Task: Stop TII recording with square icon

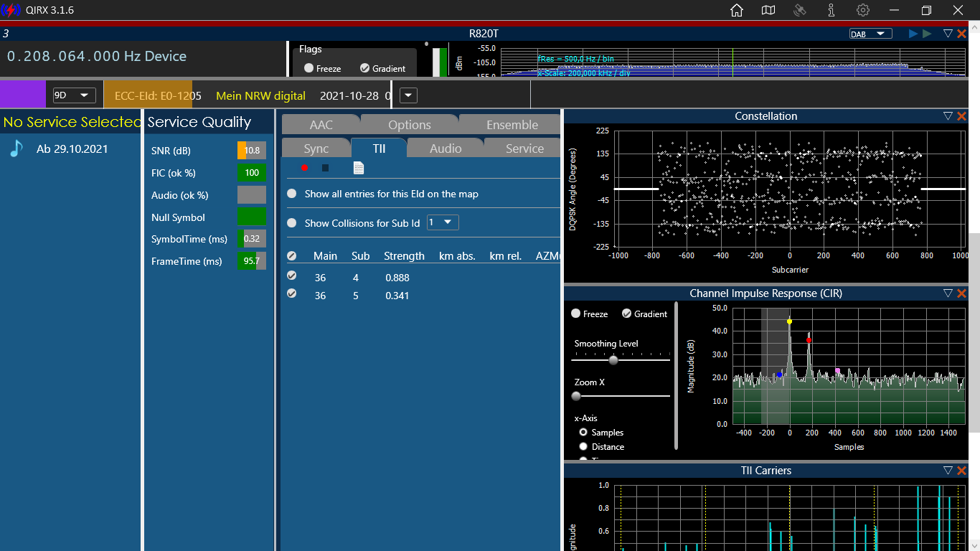Action: tap(325, 167)
